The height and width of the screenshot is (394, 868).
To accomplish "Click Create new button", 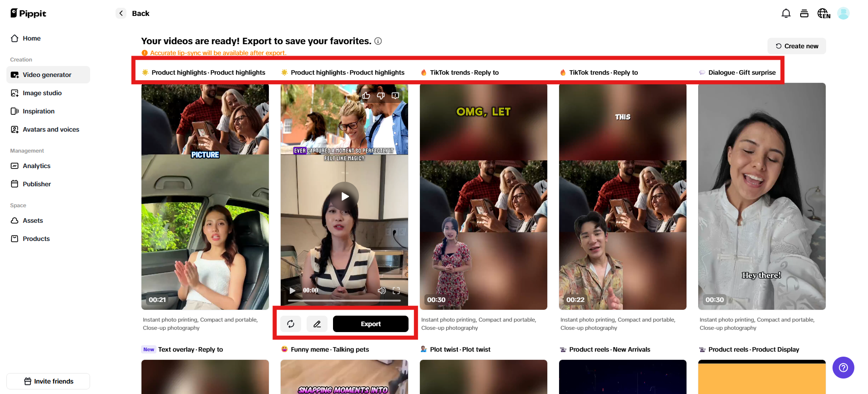I will [797, 46].
